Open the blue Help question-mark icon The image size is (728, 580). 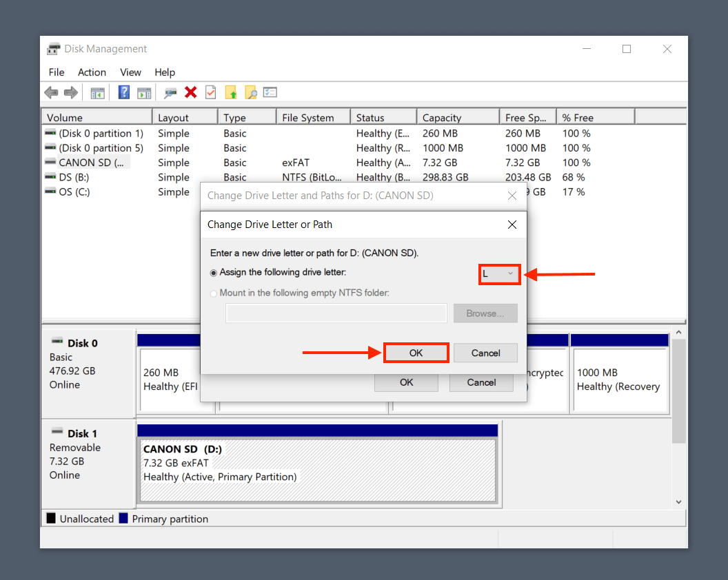pyautogui.click(x=124, y=92)
